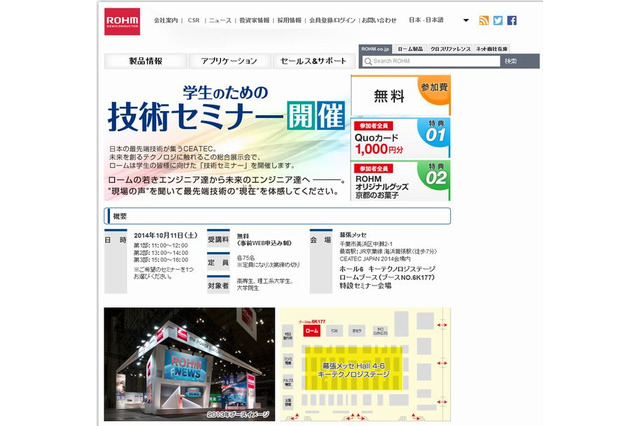
Task: Open the Facebook icon link
Action: pyautogui.click(x=512, y=20)
